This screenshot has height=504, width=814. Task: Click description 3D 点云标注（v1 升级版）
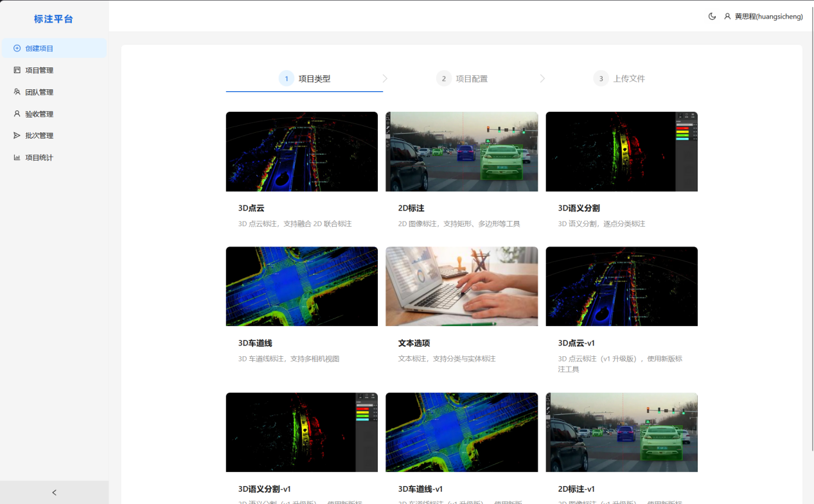click(x=620, y=364)
